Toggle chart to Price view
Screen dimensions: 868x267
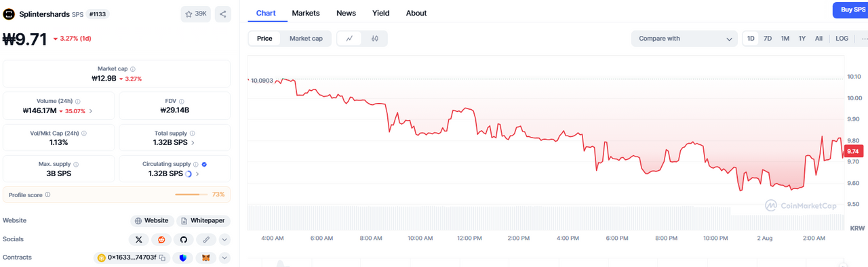pos(264,39)
